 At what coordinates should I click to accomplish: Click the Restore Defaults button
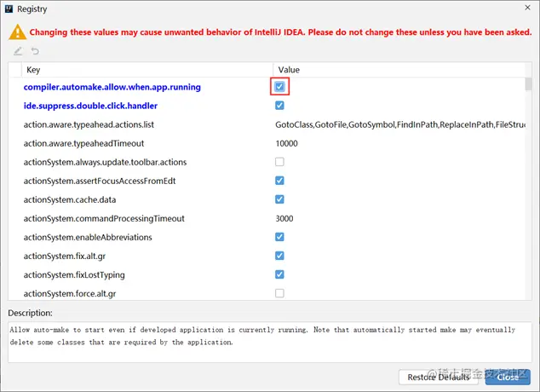click(x=438, y=378)
